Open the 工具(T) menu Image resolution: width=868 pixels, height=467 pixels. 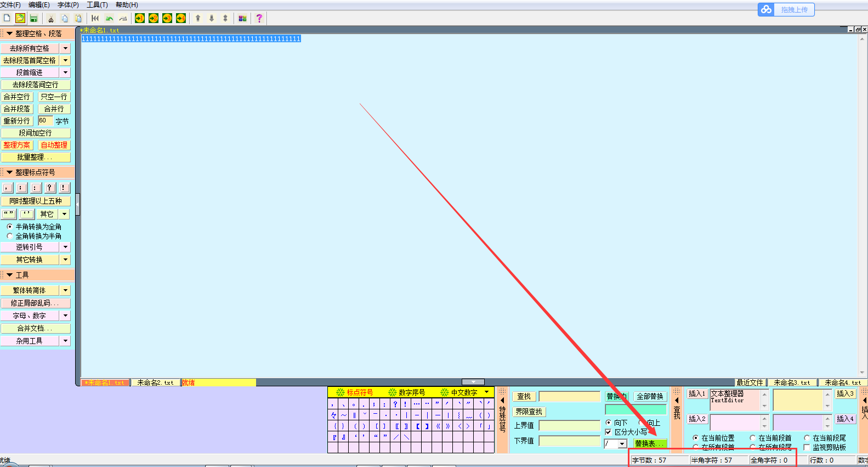click(x=97, y=5)
